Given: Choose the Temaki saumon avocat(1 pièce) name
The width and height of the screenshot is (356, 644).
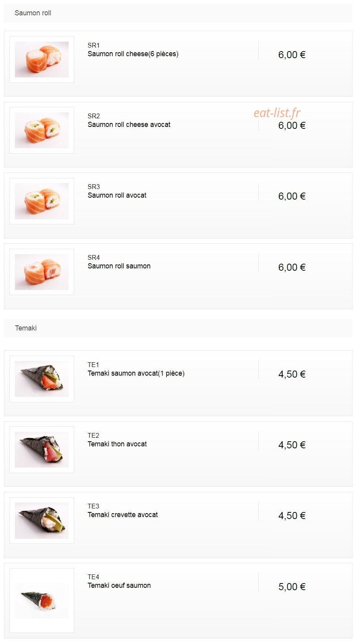Looking at the screenshot, I should pos(136,373).
